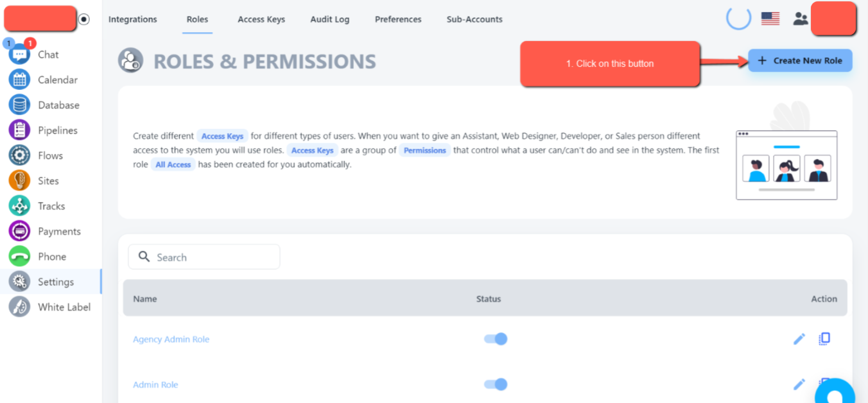
Task: Click the Create New Role button
Action: coord(800,61)
